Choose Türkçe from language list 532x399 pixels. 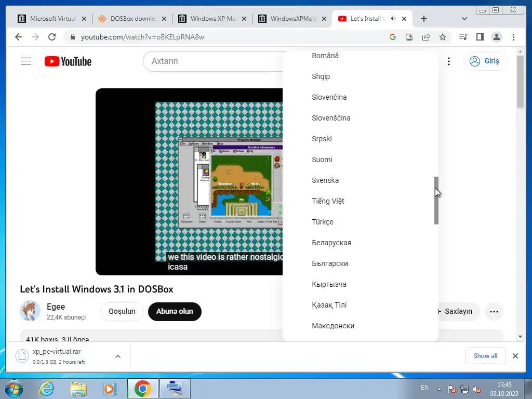pyautogui.click(x=361, y=222)
